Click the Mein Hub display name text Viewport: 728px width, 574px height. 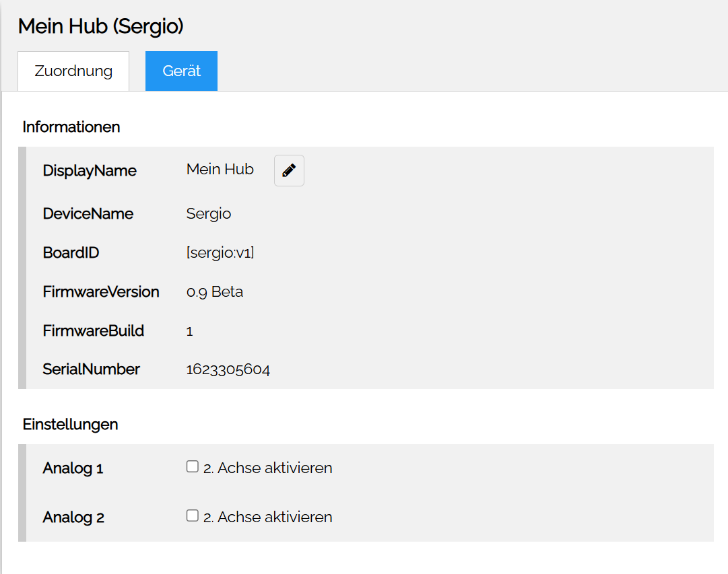(220, 169)
